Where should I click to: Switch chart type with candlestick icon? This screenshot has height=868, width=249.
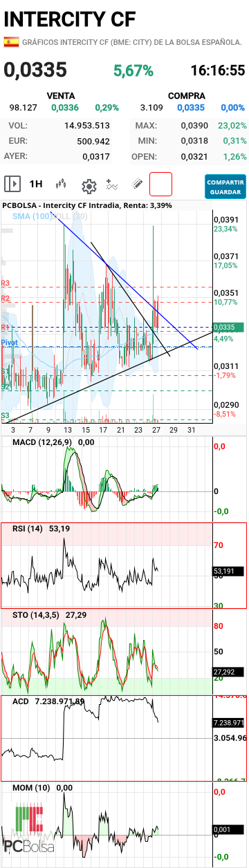click(62, 185)
